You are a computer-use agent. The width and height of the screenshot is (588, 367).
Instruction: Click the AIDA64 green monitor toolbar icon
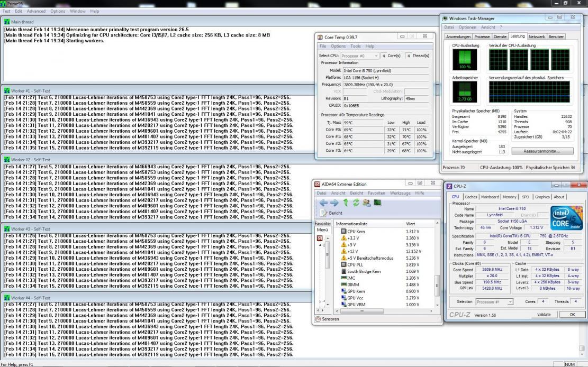tap(377, 203)
